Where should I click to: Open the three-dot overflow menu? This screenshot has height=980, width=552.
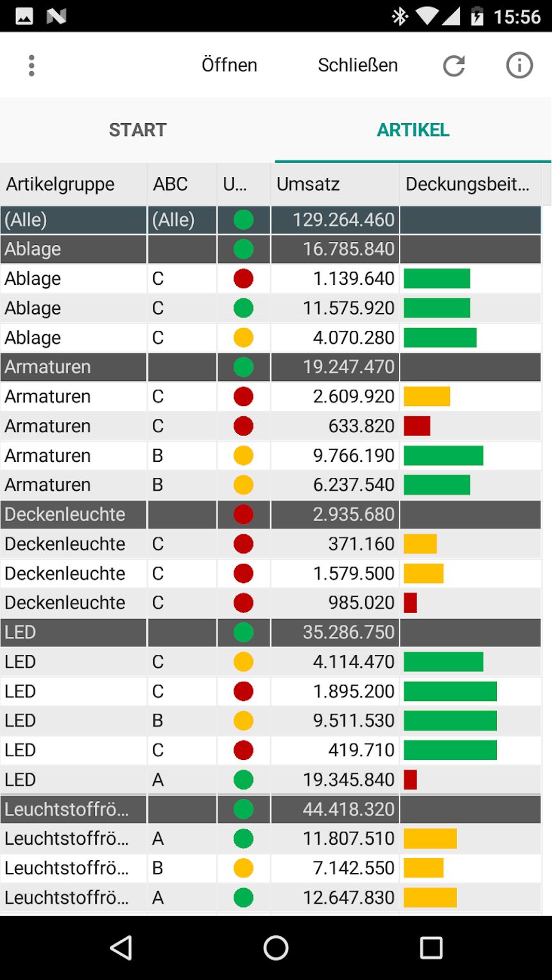[x=31, y=65]
